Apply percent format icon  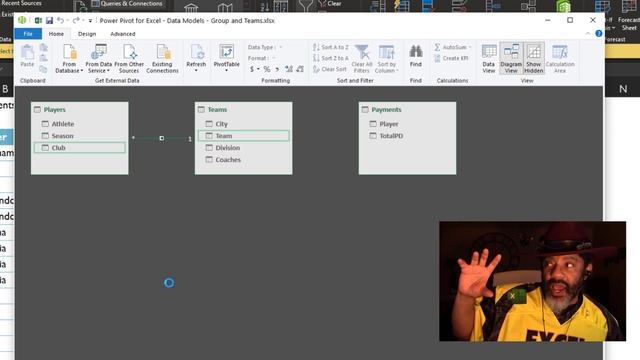point(267,69)
